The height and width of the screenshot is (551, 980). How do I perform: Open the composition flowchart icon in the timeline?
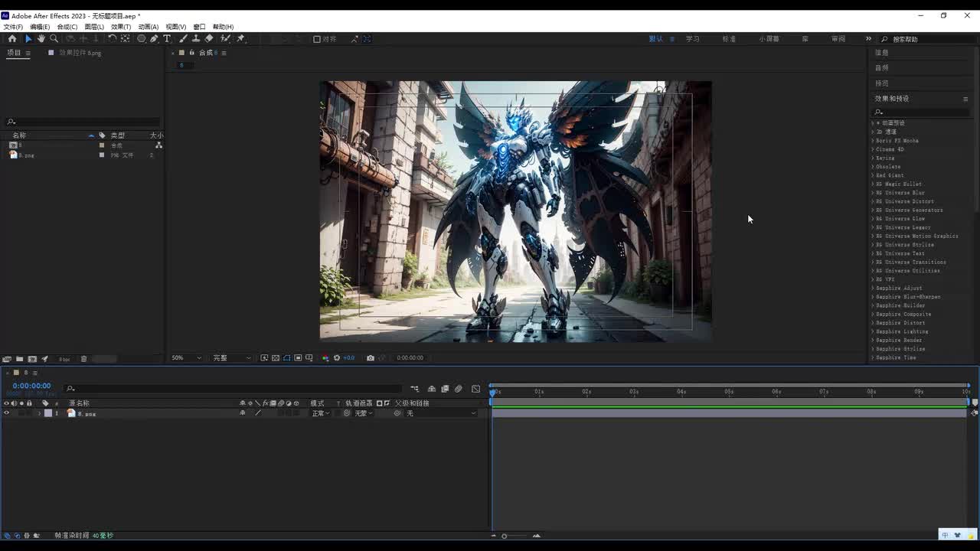[415, 389]
